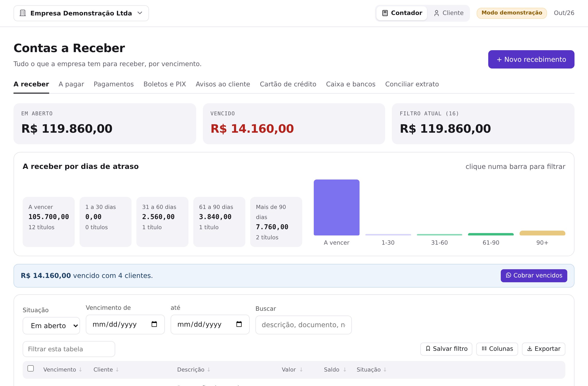Select the 1 a 30 dias card
Screen dimensions: 588x386
tap(106, 222)
